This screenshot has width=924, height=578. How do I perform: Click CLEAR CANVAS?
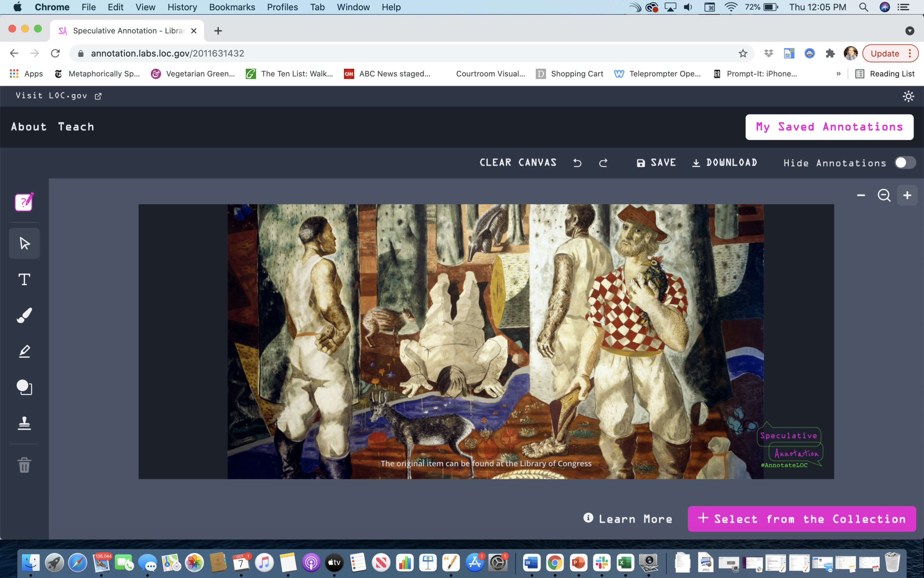(518, 163)
